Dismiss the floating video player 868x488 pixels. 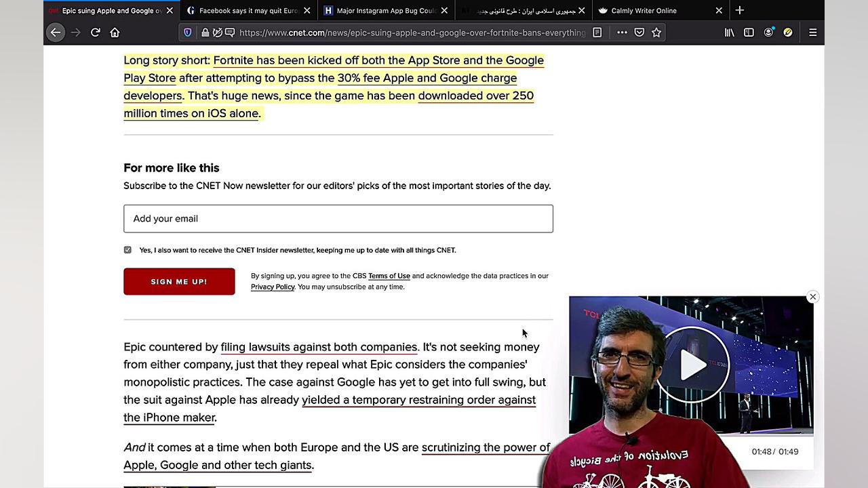[x=812, y=297]
